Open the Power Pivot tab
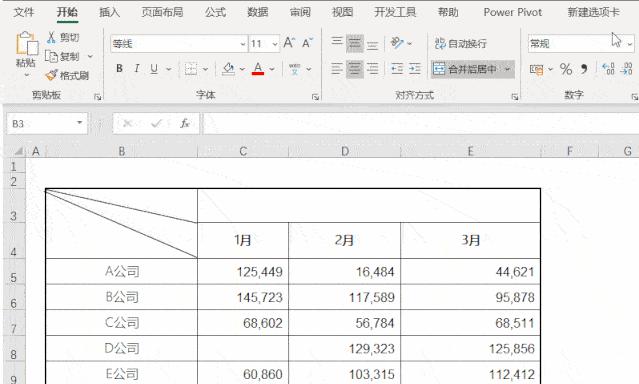The image size is (639, 384). pyautogui.click(x=513, y=12)
